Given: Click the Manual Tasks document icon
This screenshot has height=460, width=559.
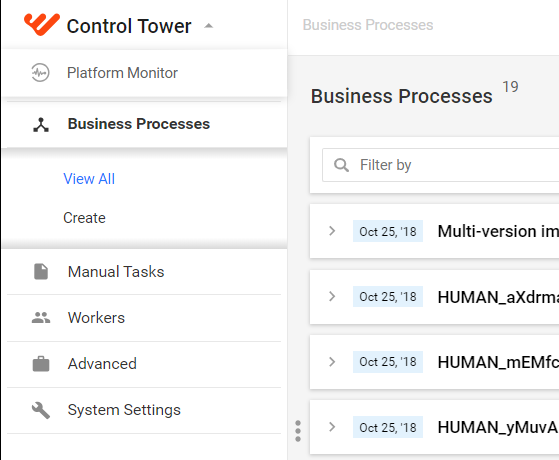Looking at the screenshot, I should [x=41, y=272].
